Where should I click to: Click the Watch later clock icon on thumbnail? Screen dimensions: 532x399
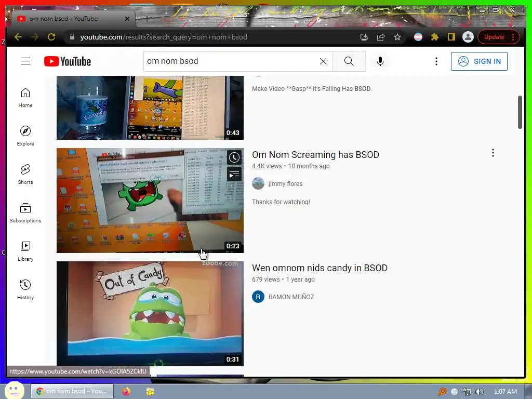(234, 157)
